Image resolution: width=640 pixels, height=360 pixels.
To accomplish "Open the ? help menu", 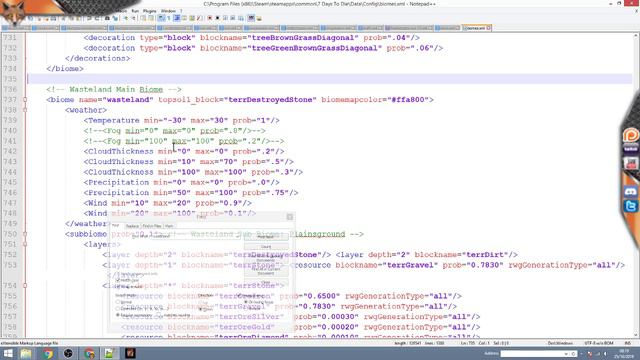I will click(181, 11).
